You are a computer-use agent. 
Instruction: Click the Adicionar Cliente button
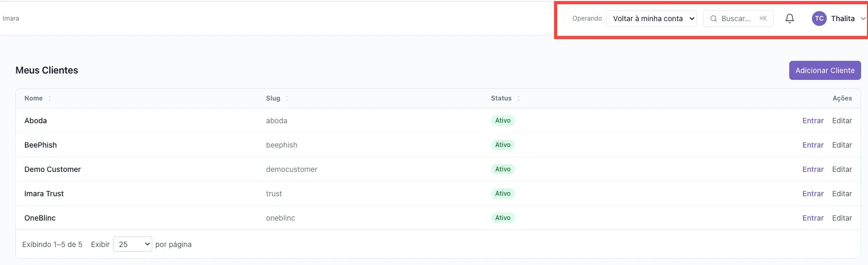point(825,70)
